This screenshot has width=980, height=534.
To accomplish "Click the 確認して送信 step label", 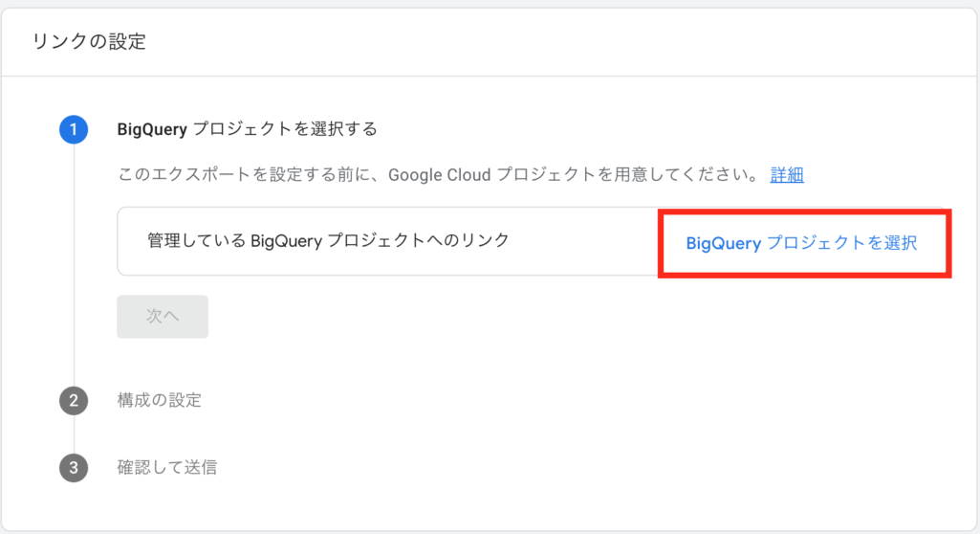I will click(167, 467).
